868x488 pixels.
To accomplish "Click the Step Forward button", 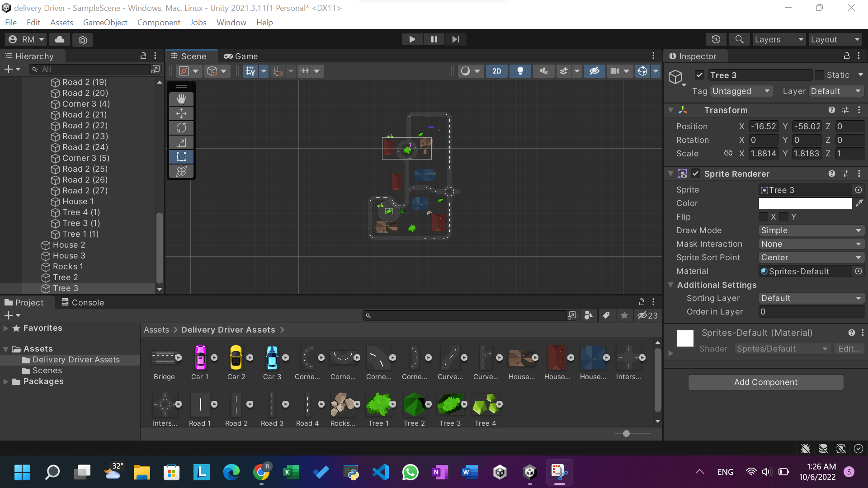I will tap(455, 39).
